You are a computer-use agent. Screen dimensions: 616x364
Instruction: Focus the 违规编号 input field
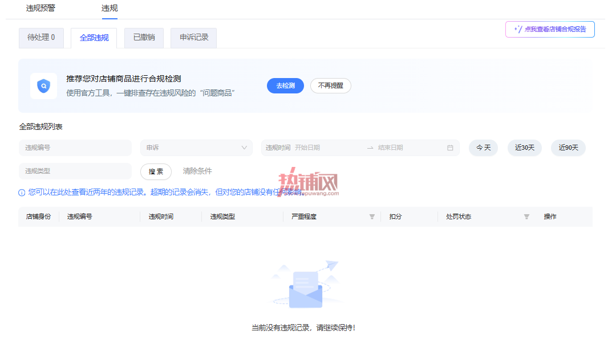tap(75, 148)
